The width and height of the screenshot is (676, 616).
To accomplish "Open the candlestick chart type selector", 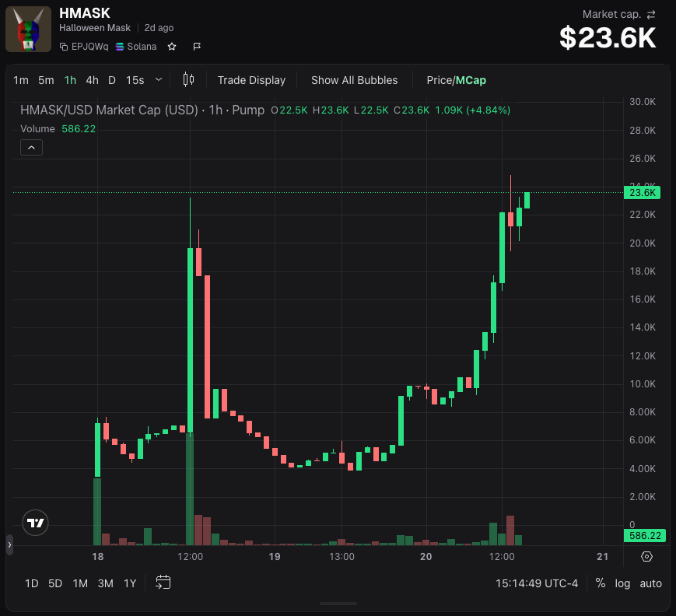I will [188, 80].
